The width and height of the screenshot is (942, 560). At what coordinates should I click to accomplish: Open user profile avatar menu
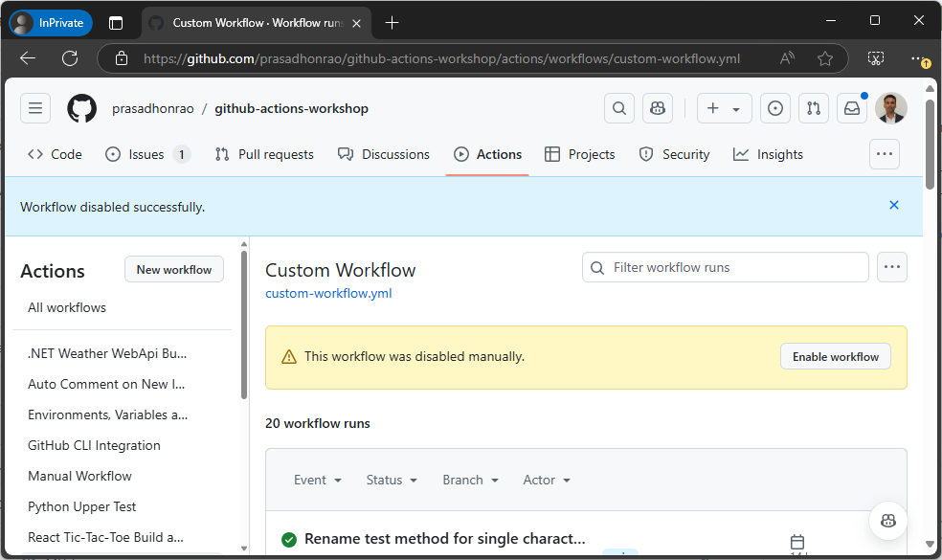[x=891, y=108]
